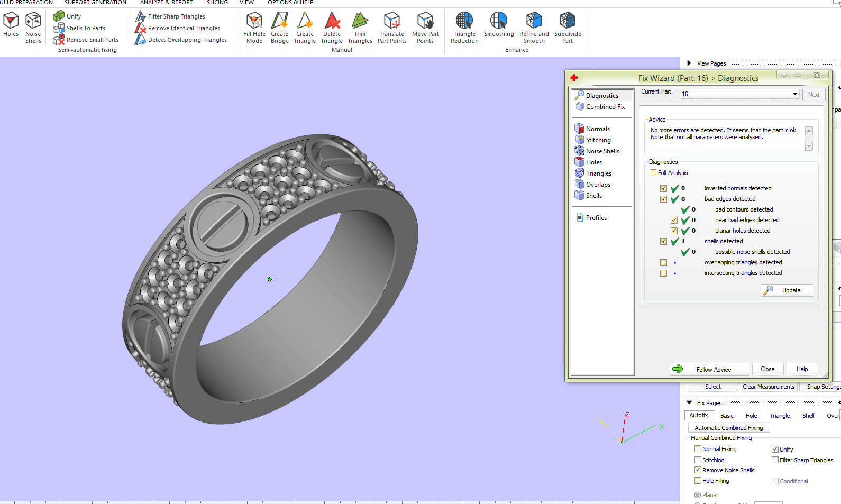This screenshot has height=504, width=841.
Task: Click the Unify tool
Action: tap(67, 16)
